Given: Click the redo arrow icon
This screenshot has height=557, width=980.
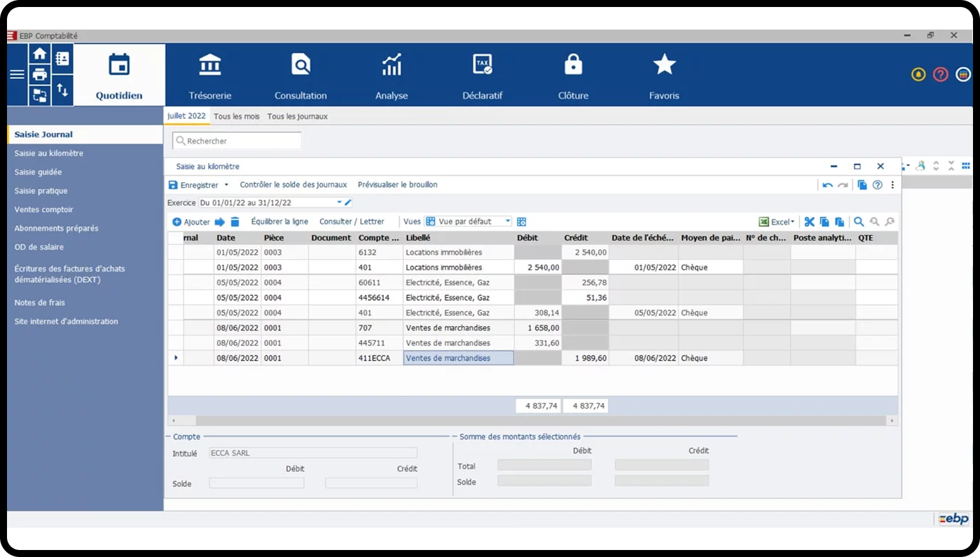Looking at the screenshot, I should pos(843,185).
